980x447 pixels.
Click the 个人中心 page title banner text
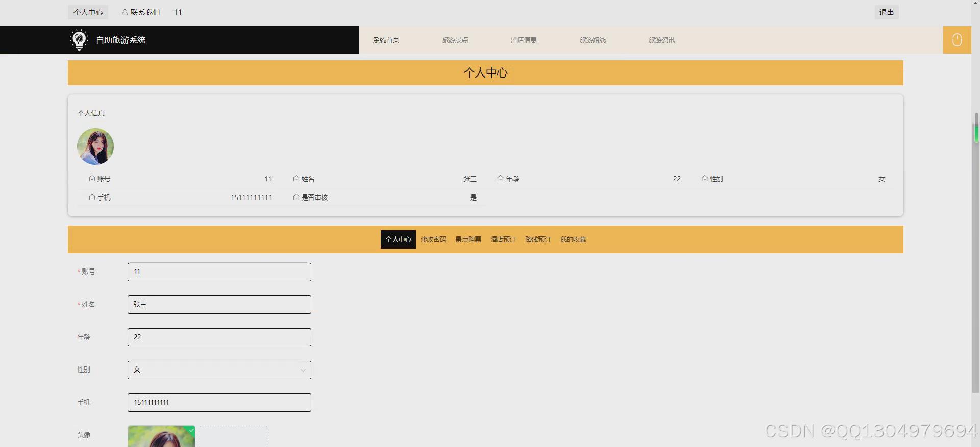coord(485,73)
